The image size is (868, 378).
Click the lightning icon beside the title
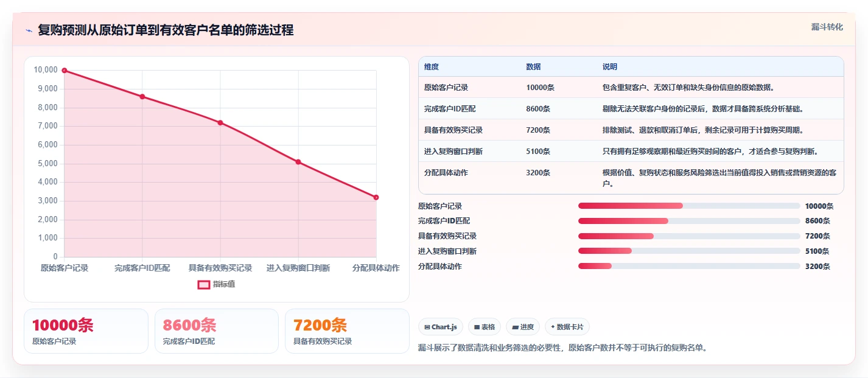coord(29,30)
